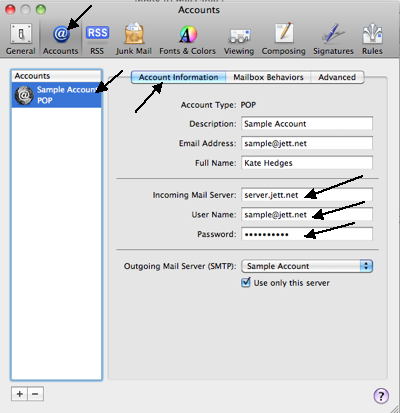Select Sample Account POP in accounts list
Screen dimensions: 400x413
point(56,95)
